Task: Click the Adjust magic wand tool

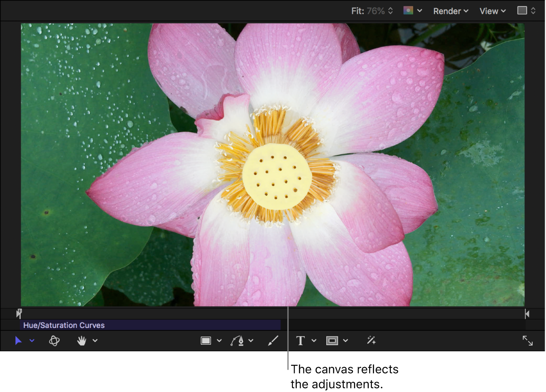Action: tap(371, 340)
